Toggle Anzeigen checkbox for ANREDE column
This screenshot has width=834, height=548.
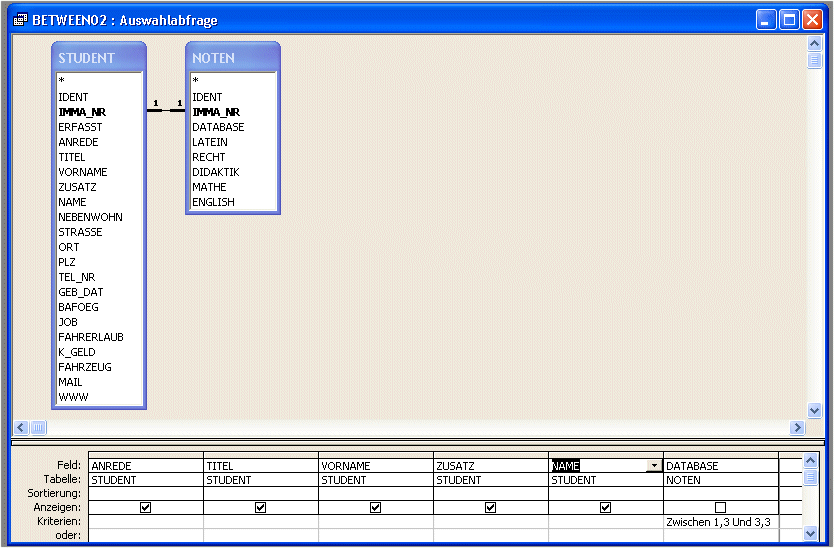pos(145,507)
